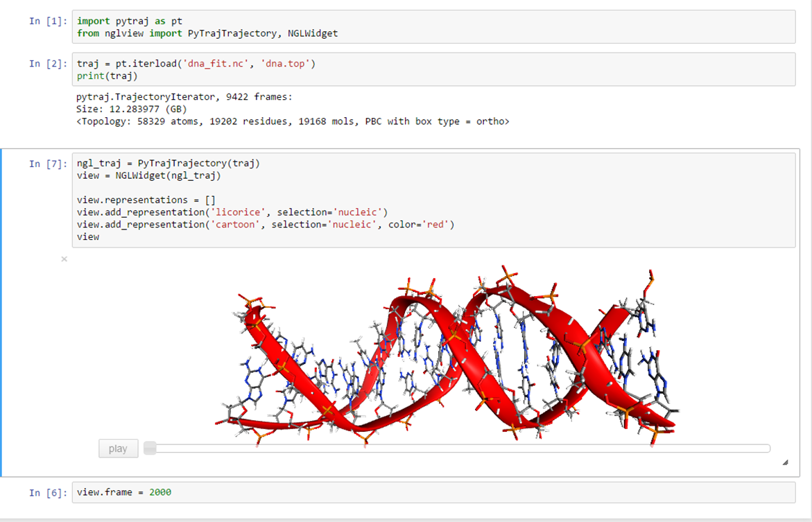Image resolution: width=812 pixels, height=522 pixels.
Task: Click the 'cartoon' add_representation line
Action: pyautogui.click(x=266, y=225)
